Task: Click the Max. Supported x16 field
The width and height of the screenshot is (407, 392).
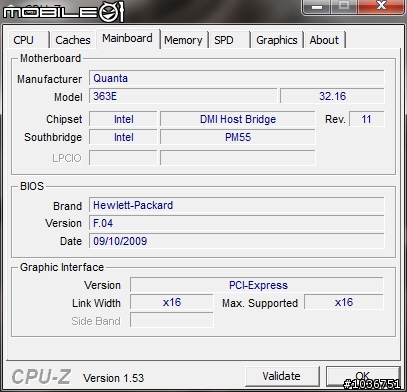Action: click(344, 303)
